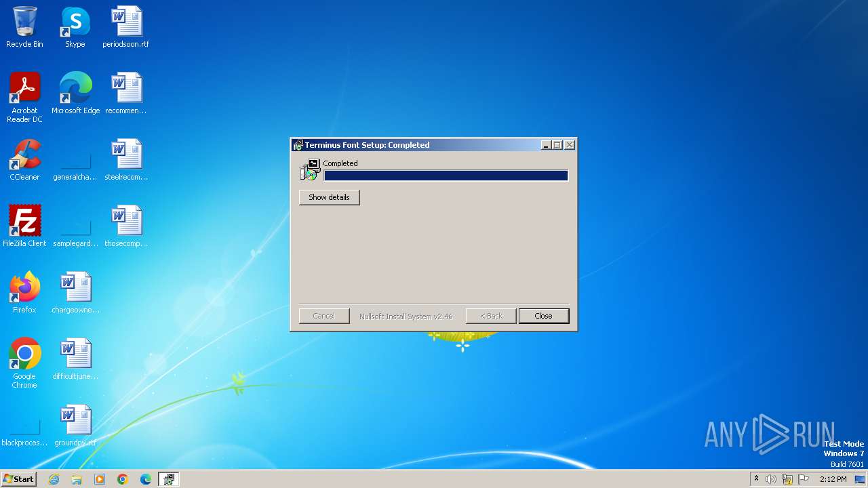Open Chrome from the taskbar
The width and height of the screenshot is (868, 488).
click(x=123, y=479)
